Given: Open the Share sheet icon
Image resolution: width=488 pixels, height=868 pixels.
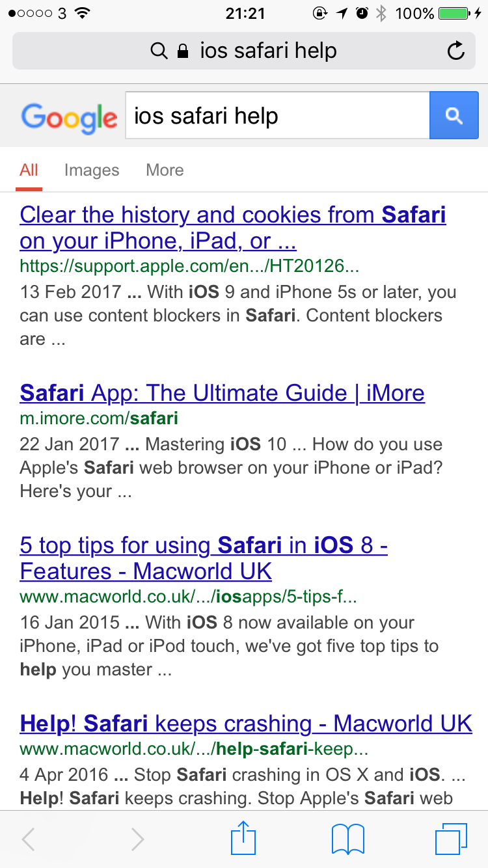Looking at the screenshot, I should pos(243,839).
